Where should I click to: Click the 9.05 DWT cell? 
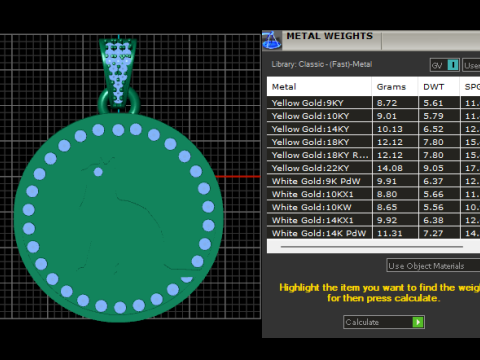tap(439, 168)
